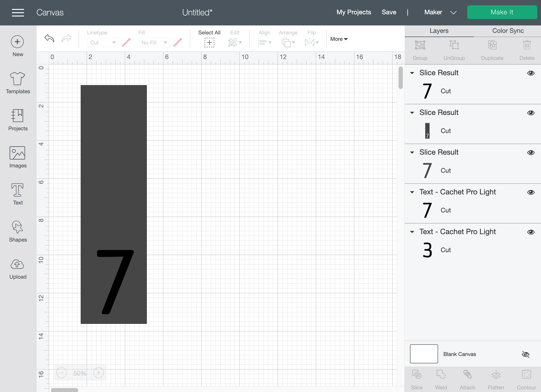Viewport: 541px width, 392px height.
Task: Open the Arrange dropdown
Action: pos(288,42)
